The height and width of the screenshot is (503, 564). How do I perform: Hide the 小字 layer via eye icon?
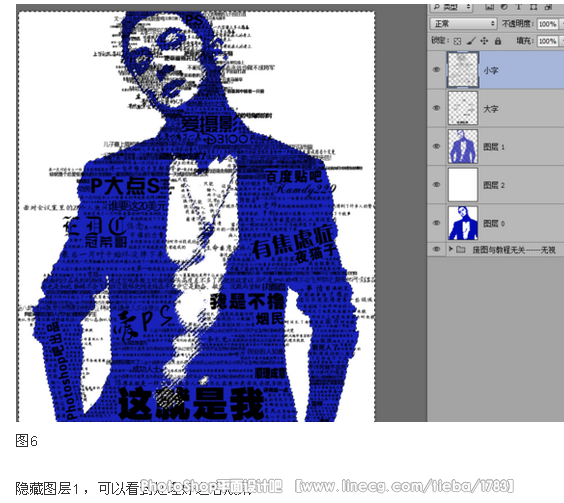(436, 70)
